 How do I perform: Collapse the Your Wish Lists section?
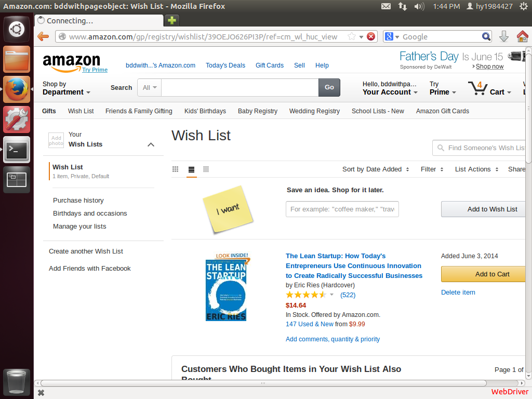[151, 144]
